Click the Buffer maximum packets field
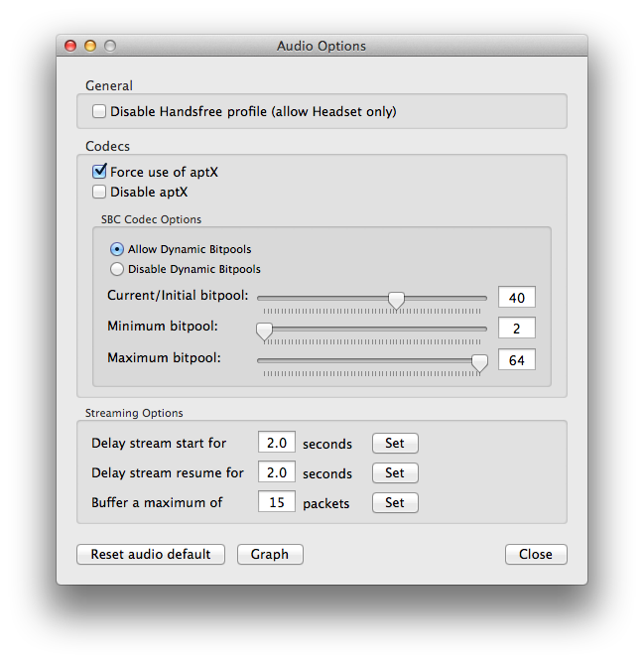The image size is (644, 663). [x=276, y=502]
